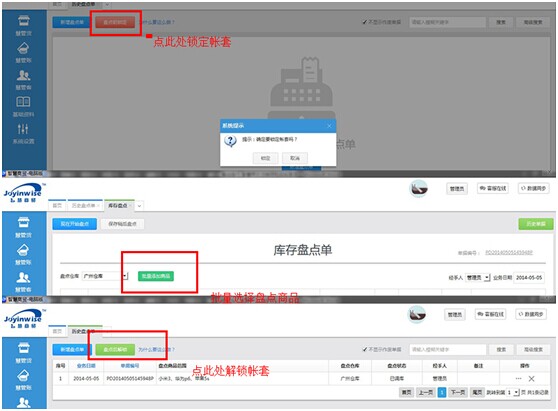
Task: Click 数据同步 button in the bottom panel header
Action: 531,314
